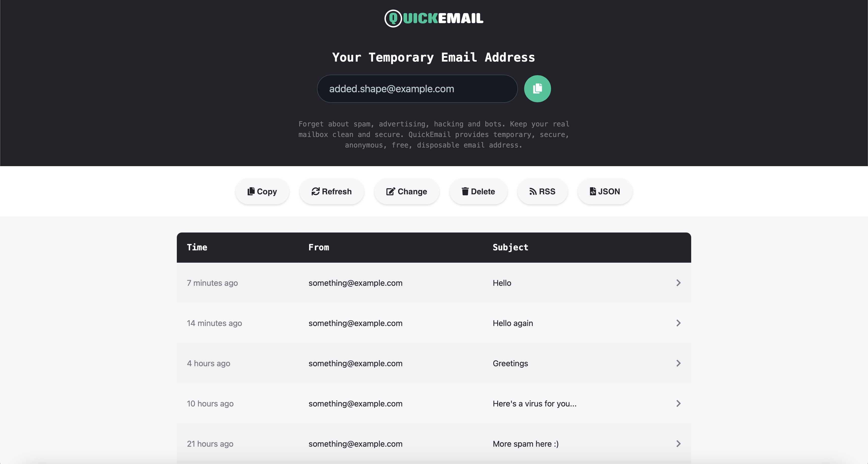Open the chevron on the Greetings row

[678, 363]
